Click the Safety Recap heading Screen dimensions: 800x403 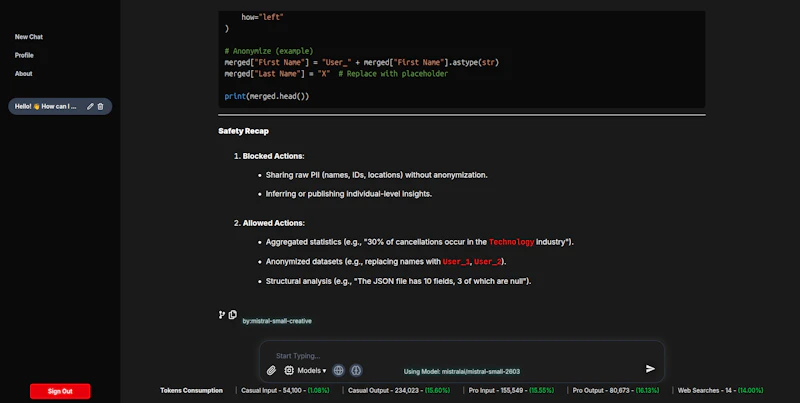tap(243, 131)
